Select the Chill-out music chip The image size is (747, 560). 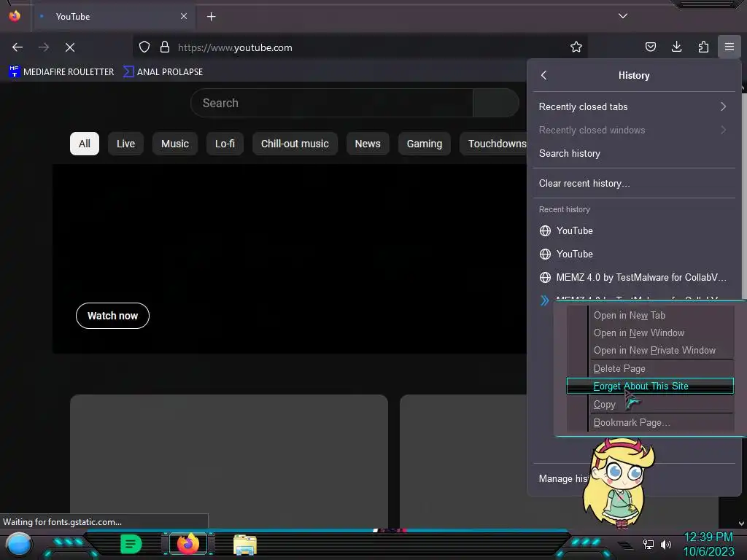295,144
